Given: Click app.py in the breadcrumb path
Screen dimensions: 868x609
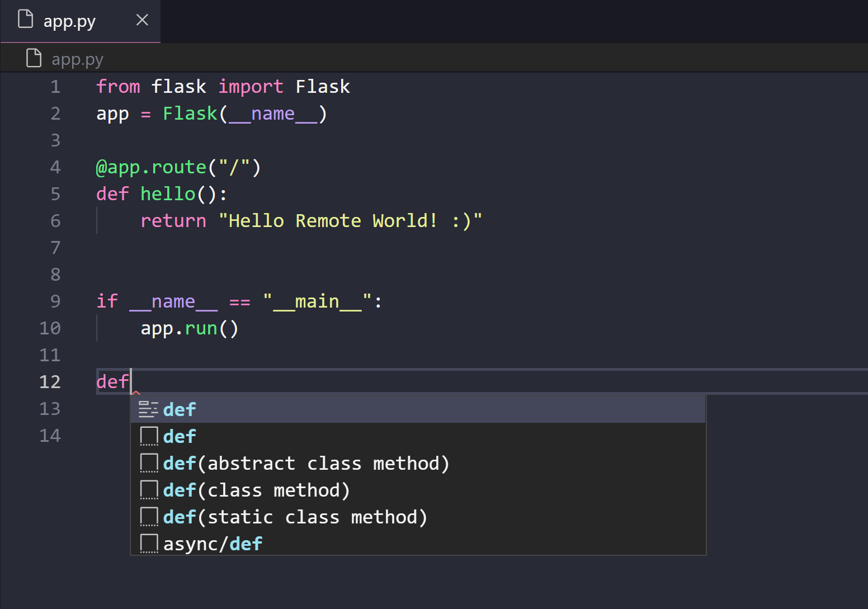Looking at the screenshot, I should [x=77, y=59].
